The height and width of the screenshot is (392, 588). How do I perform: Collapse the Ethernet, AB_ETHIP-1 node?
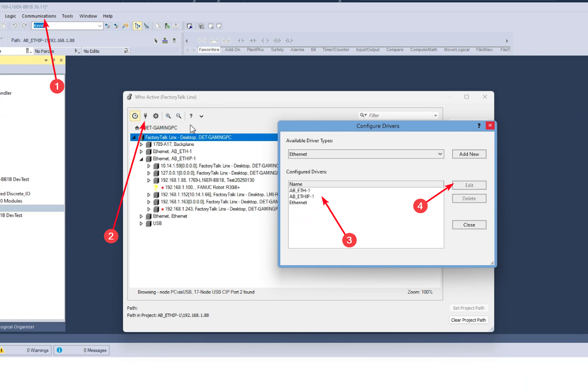[x=141, y=159]
